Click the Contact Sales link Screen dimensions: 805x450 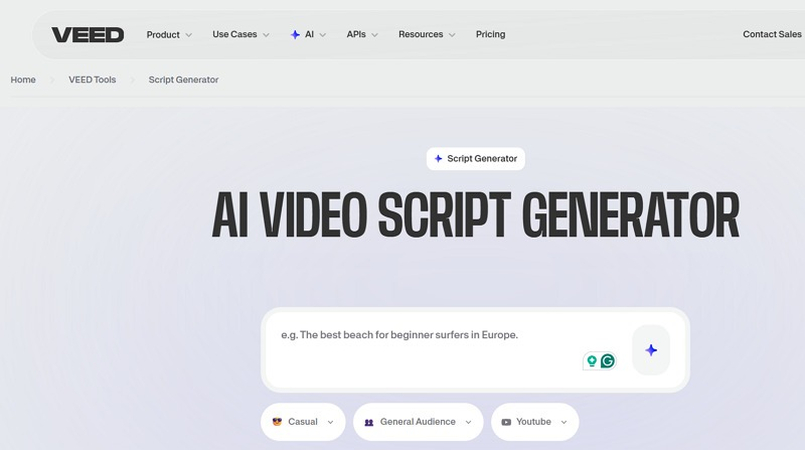(x=772, y=35)
